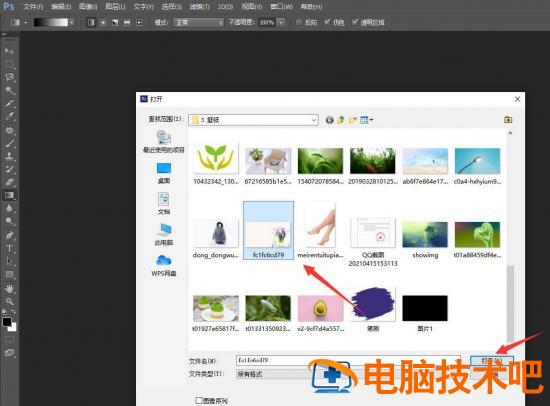Screen dimensions: 550x406
Task: Choose Reflected Gradient style in the options bar
Action: pyautogui.click(x=127, y=22)
